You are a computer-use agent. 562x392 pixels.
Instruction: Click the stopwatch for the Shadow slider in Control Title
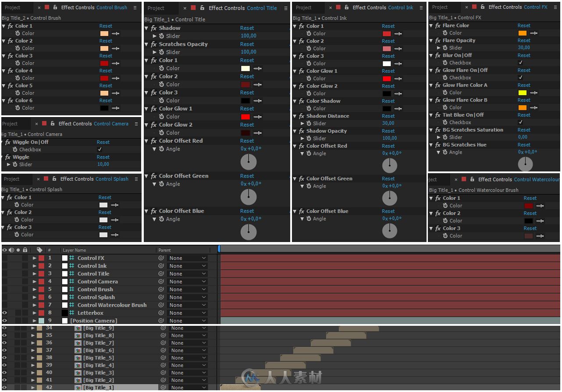tap(162, 36)
